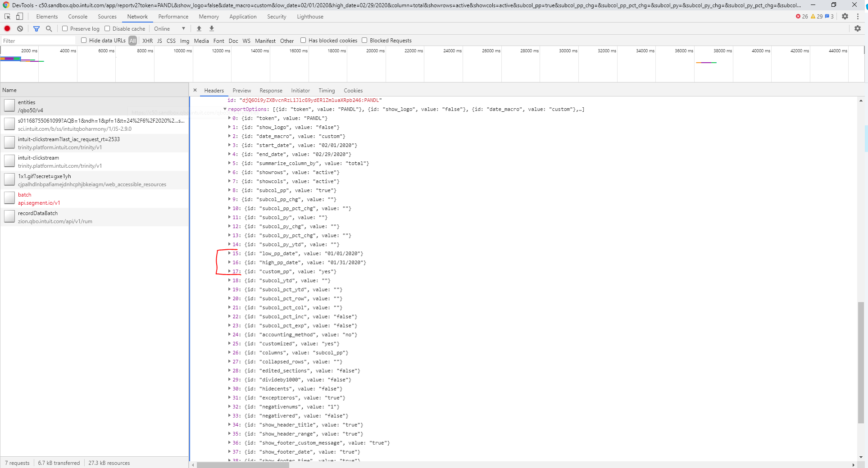868x468 pixels.
Task: Enable the Preserve log checkbox
Action: [x=65, y=28]
